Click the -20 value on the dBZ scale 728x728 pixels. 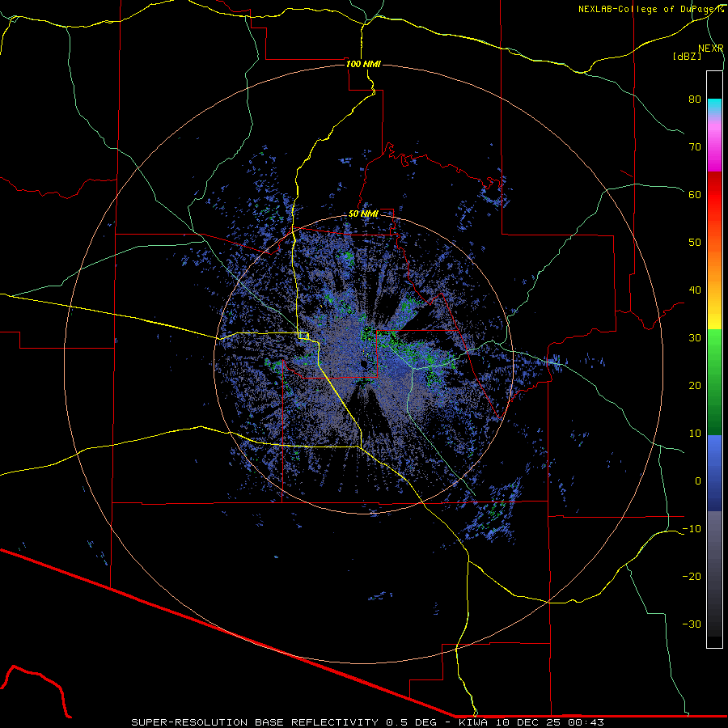pos(692,576)
